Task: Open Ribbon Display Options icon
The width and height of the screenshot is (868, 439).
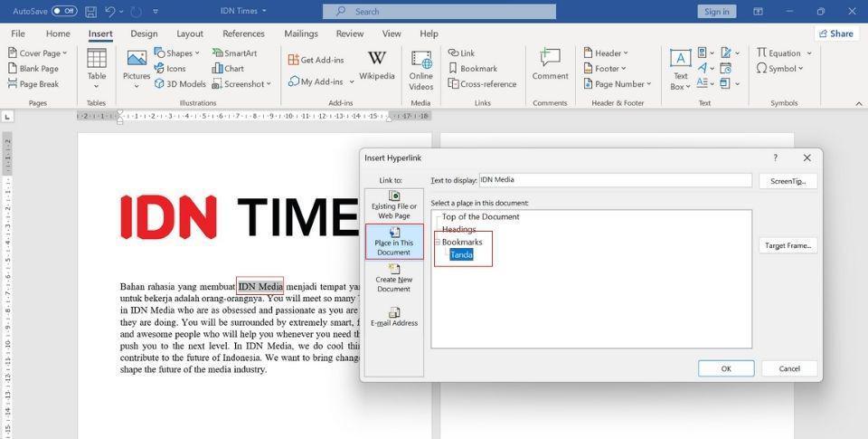Action: click(759, 11)
